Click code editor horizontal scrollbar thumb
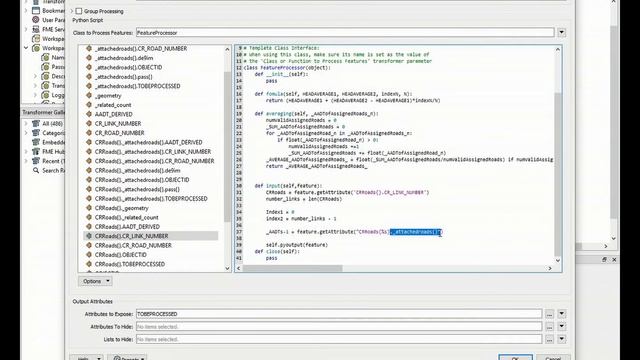The height and width of the screenshot is (360, 640). pos(293,268)
